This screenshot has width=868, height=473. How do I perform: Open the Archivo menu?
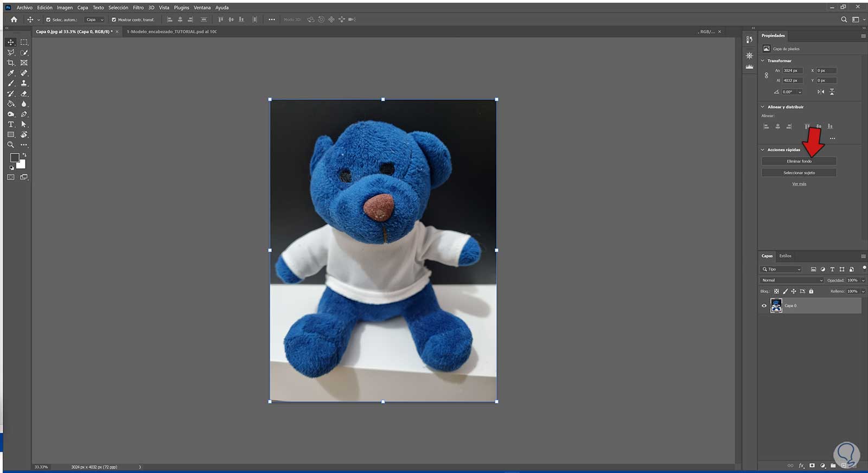(24, 8)
